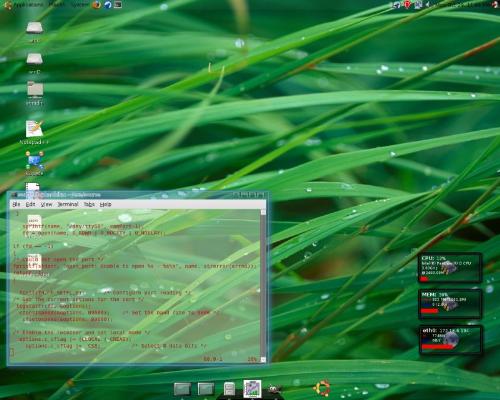Click the terminal's vertical scrollbar track
Viewport: 500px width, 400px height.
[x=263, y=286]
